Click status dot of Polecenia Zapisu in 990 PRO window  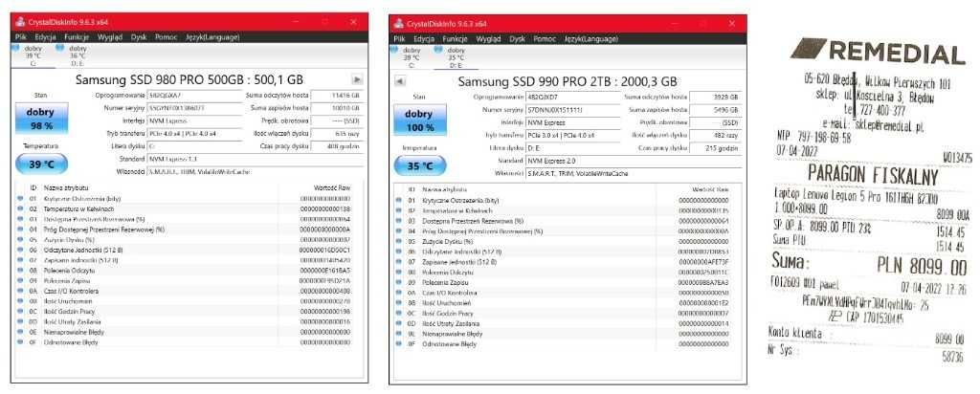399,282
